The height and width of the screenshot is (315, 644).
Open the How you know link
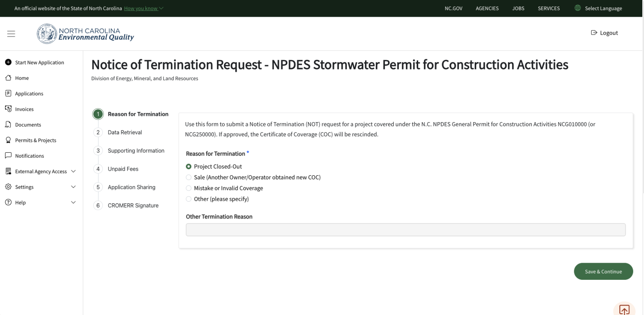(x=141, y=8)
